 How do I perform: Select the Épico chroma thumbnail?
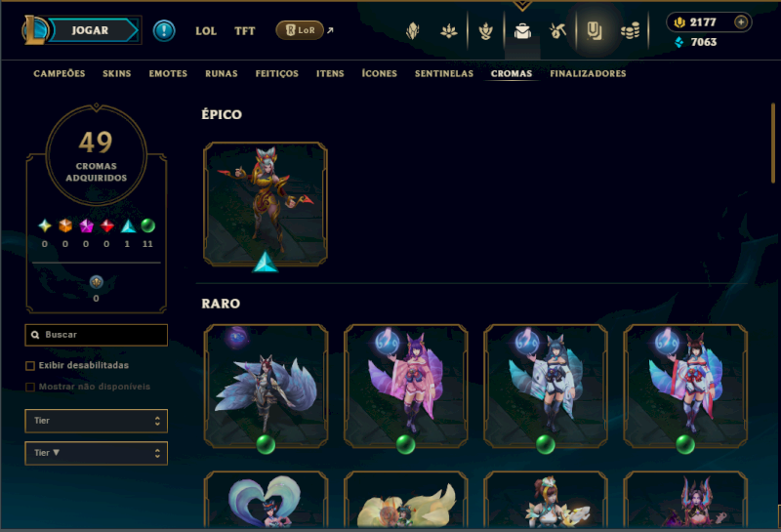[266, 205]
